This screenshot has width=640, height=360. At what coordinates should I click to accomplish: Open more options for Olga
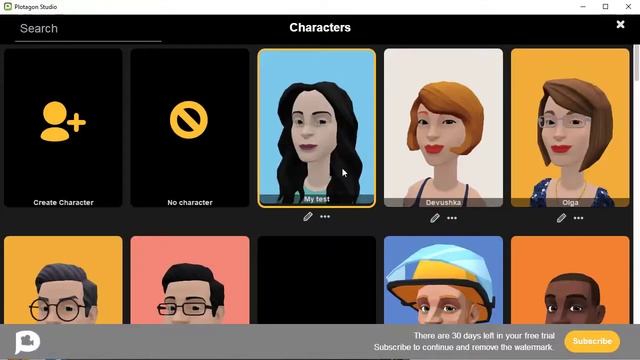578,218
